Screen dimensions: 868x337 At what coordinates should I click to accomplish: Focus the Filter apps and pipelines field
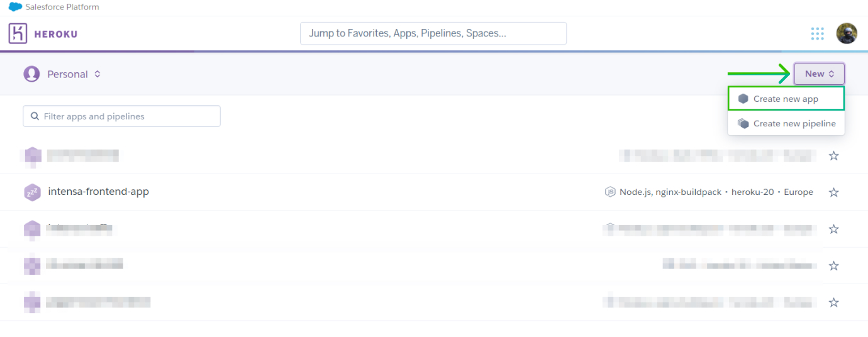pyautogui.click(x=121, y=116)
